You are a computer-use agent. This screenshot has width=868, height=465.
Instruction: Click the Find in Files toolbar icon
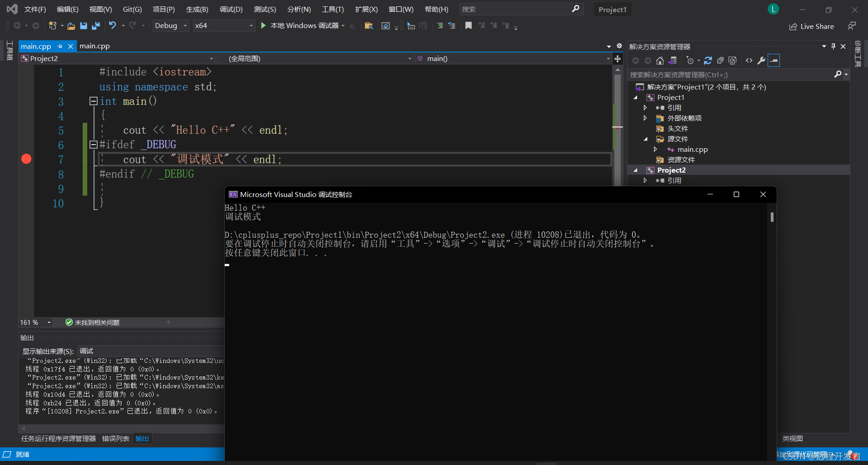tap(369, 26)
